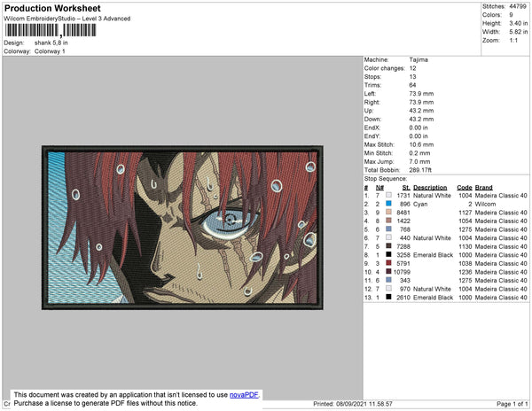Click the Right value '73.9 mm'
The image size is (532, 411).
[x=421, y=102]
